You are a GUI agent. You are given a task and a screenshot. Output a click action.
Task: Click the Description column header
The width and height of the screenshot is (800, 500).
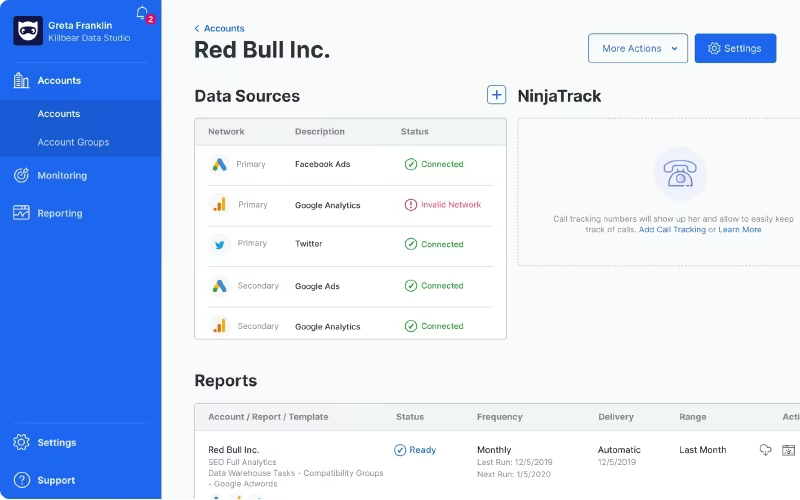pos(319,132)
